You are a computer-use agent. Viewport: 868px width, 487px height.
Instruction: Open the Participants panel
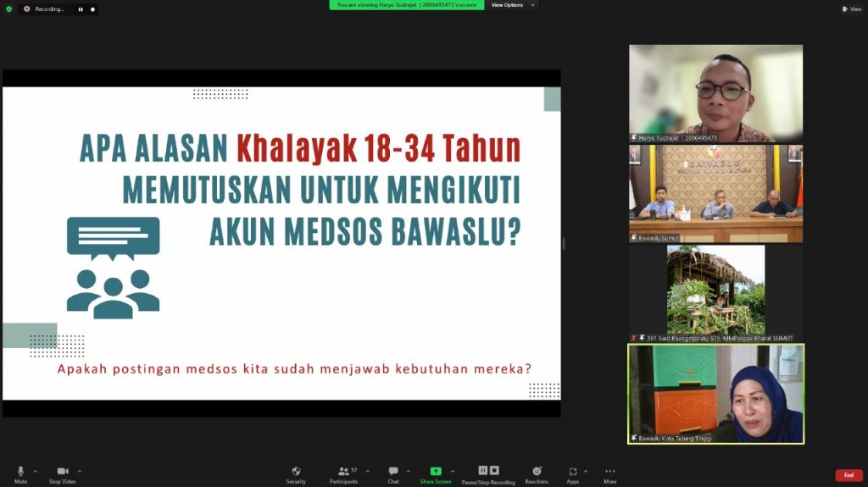pos(343,473)
